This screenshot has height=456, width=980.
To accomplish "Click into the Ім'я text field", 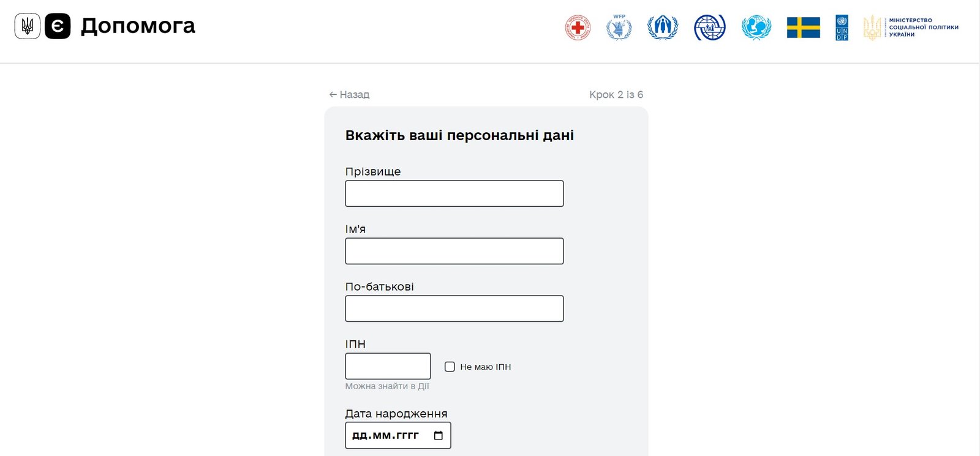I will pos(454,251).
